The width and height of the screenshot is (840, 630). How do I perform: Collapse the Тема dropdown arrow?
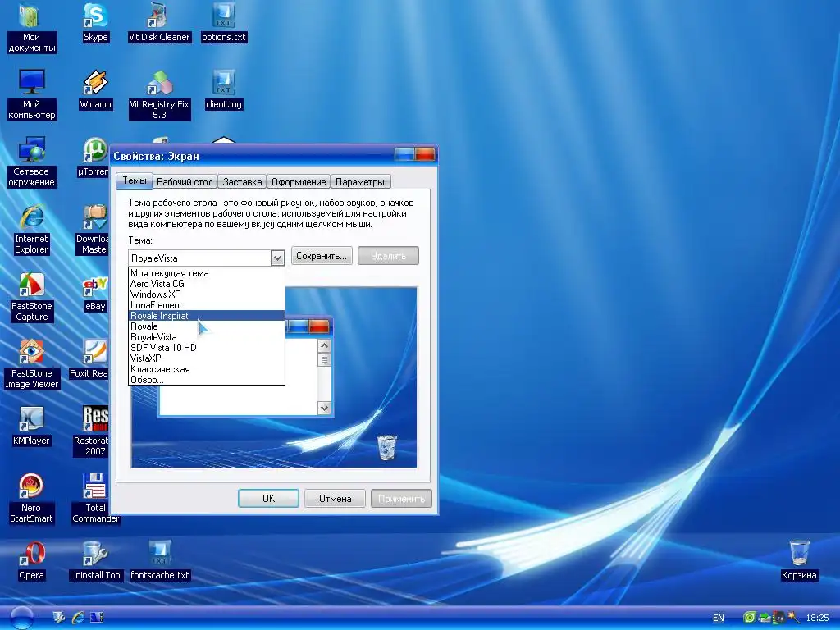pyautogui.click(x=277, y=258)
